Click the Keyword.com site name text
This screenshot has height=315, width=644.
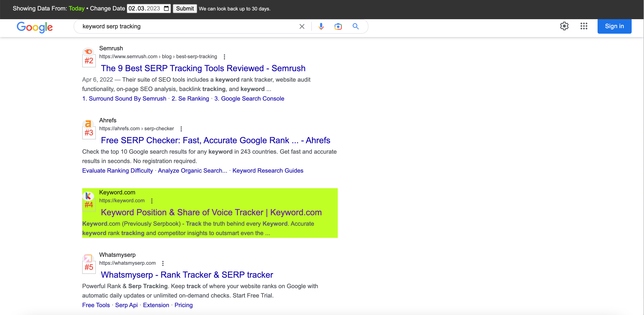click(x=117, y=192)
